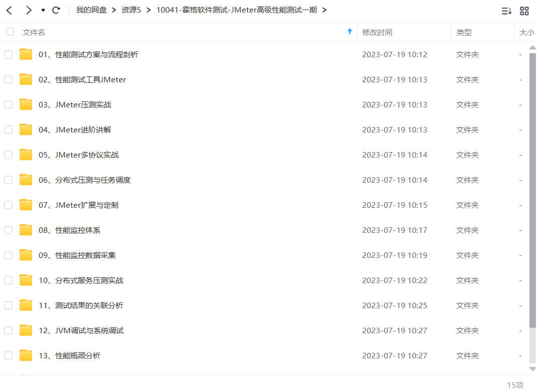Screen dimensions: 537x392
Task: Check the box for 05、JMeter多协议实战
Action: pos(8,155)
